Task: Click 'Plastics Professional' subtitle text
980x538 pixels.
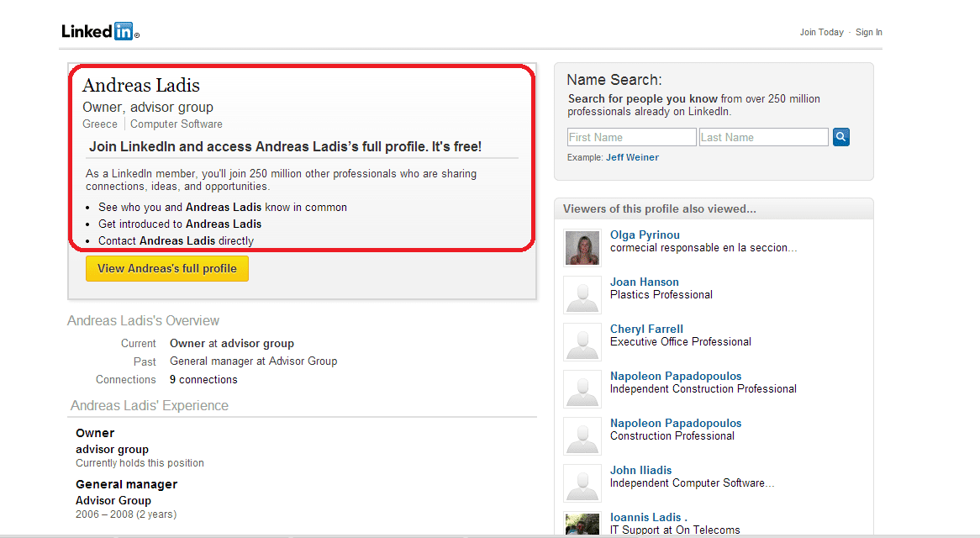Action: [x=661, y=295]
